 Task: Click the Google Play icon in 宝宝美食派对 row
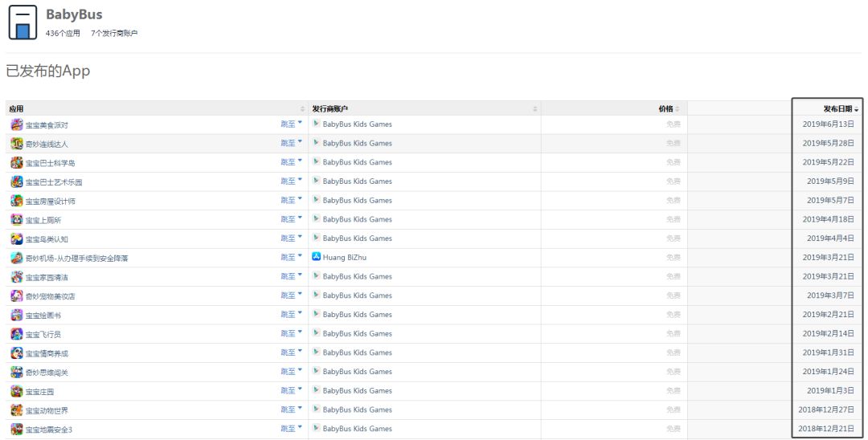coord(316,124)
